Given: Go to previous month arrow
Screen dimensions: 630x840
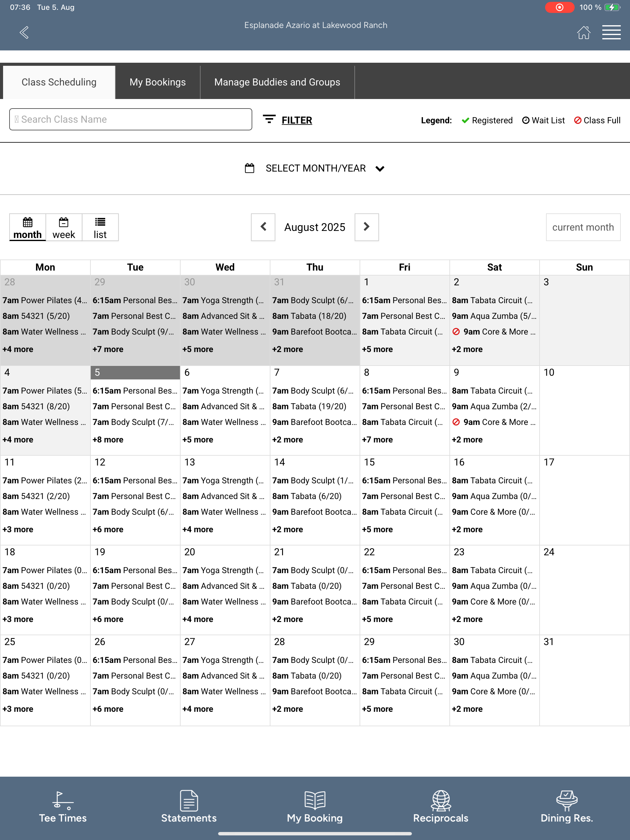Looking at the screenshot, I should tap(263, 227).
